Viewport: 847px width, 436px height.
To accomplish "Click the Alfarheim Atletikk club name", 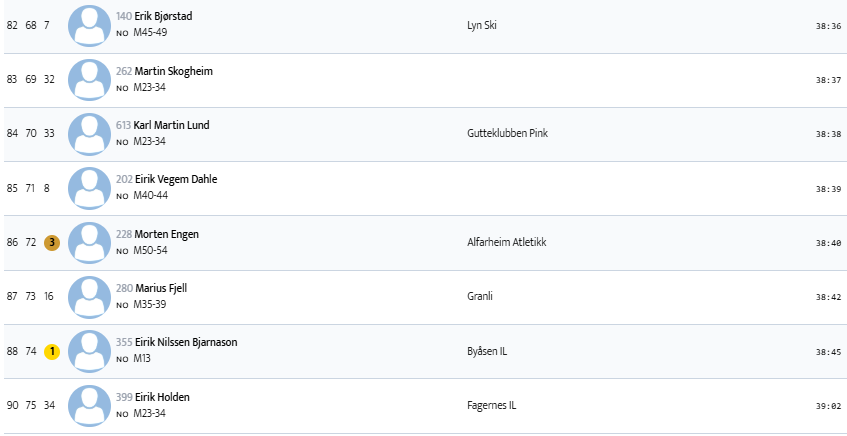I will pyautogui.click(x=506, y=243).
